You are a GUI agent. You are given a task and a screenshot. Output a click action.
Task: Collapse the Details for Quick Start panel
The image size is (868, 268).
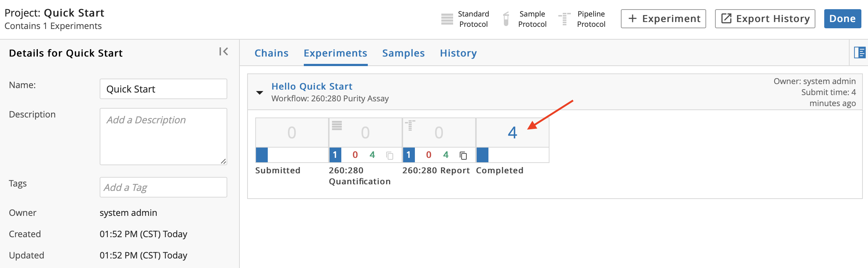224,51
